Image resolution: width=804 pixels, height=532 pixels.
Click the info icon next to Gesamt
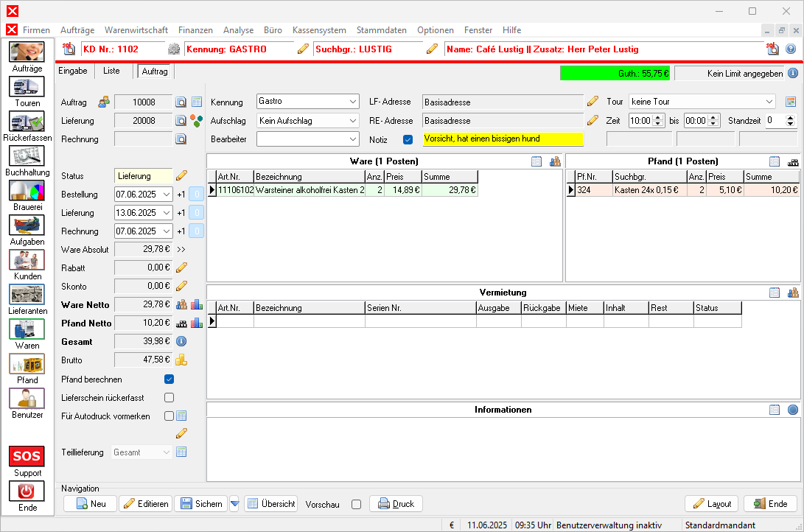tap(181, 341)
